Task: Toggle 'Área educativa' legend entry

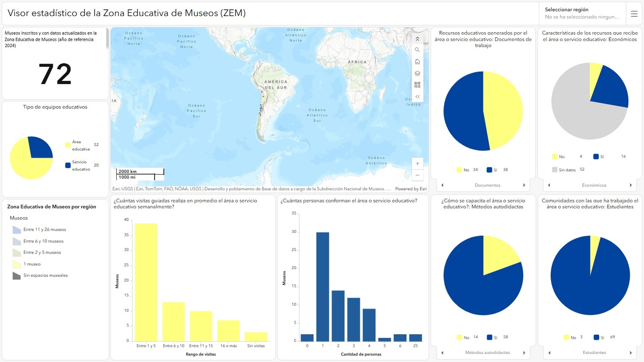Action: pyautogui.click(x=68, y=145)
